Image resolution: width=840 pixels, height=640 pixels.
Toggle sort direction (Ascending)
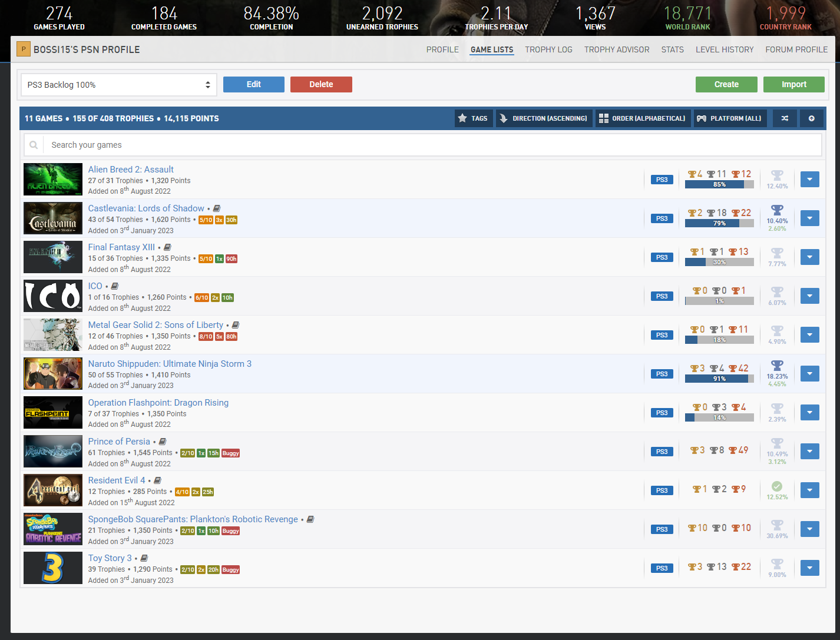pyautogui.click(x=544, y=118)
